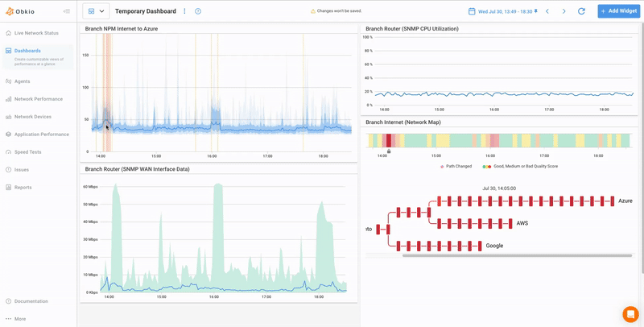The image size is (644, 327).
Task: Click the help question mark icon
Action: [198, 11]
